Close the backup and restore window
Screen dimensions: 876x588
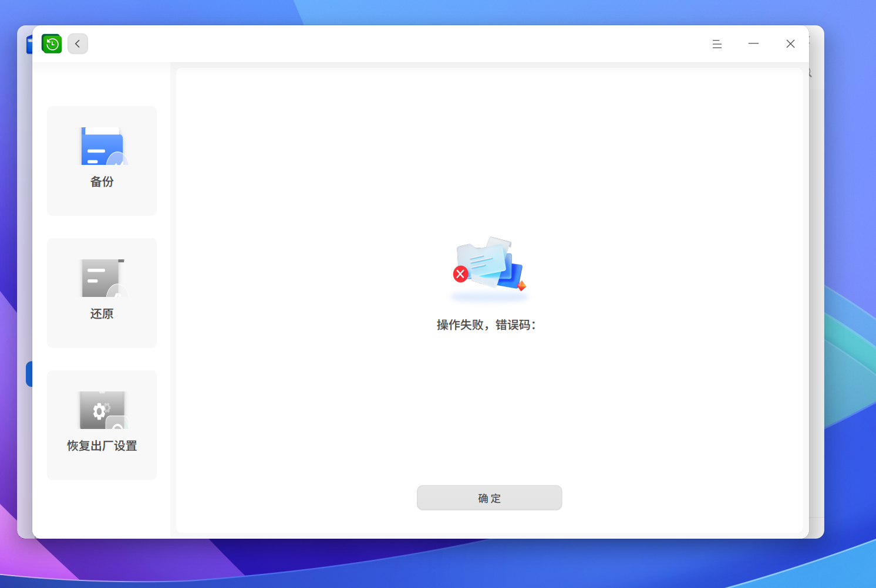790,44
